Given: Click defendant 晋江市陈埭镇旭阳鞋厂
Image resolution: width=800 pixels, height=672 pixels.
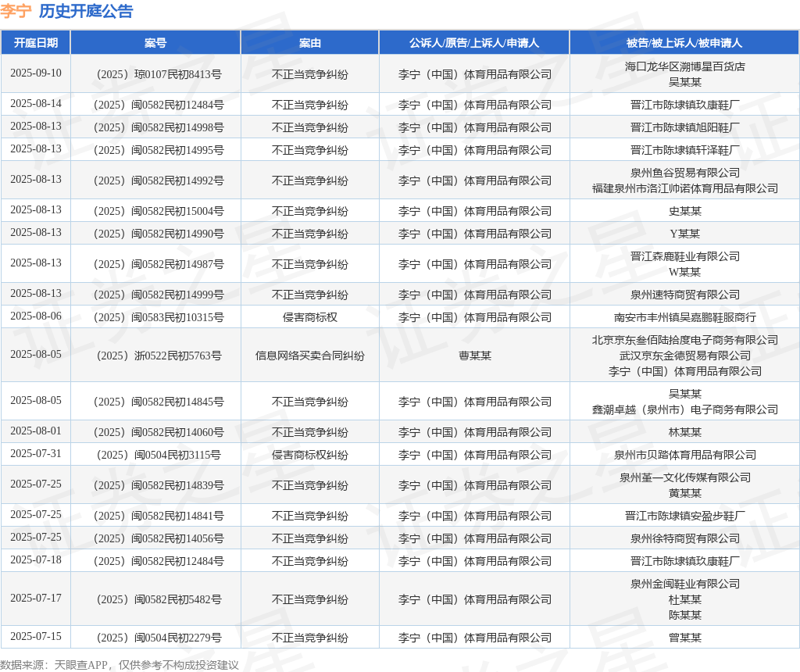Looking at the screenshot, I should (x=684, y=127).
